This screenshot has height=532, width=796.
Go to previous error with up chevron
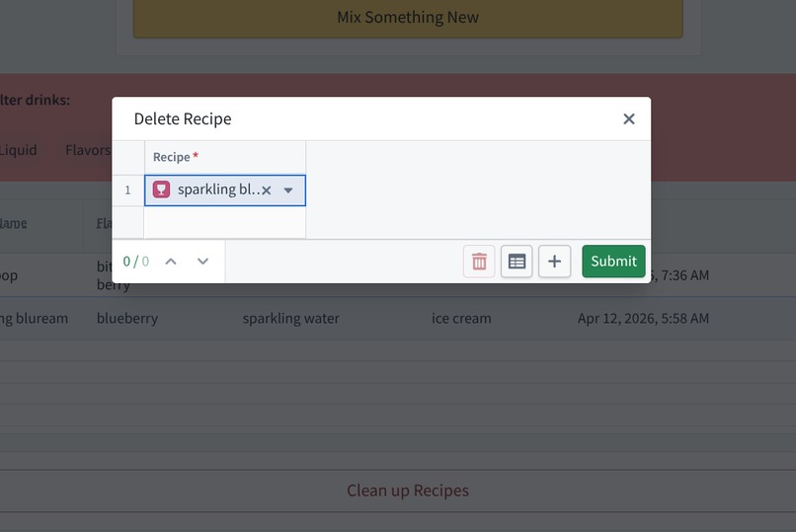click(171, 262)
